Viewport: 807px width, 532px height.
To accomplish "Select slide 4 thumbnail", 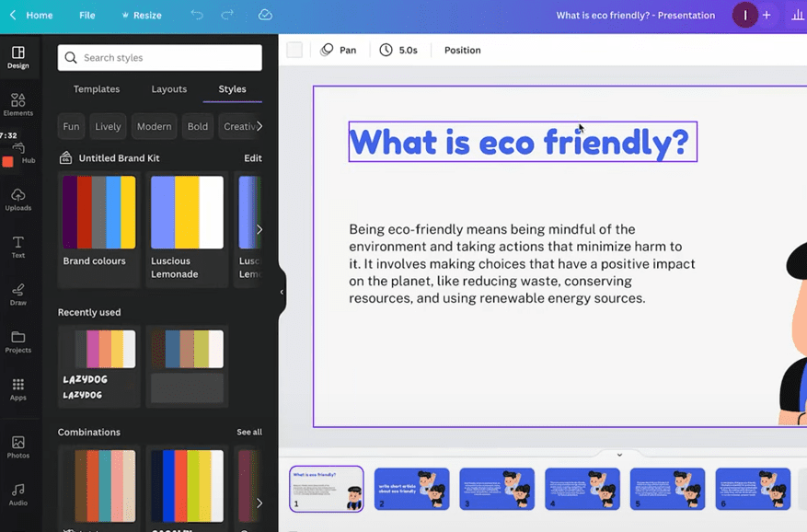I will pos(582,489).
